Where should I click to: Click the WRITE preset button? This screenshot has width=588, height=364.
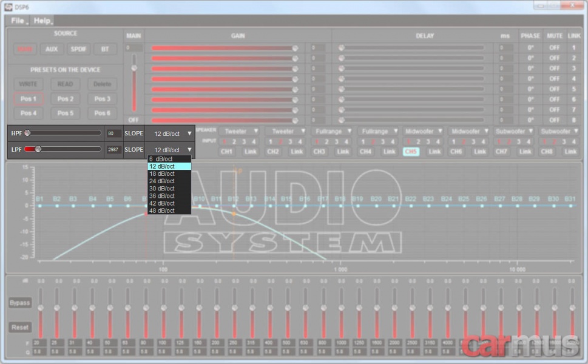pos(28,84)
